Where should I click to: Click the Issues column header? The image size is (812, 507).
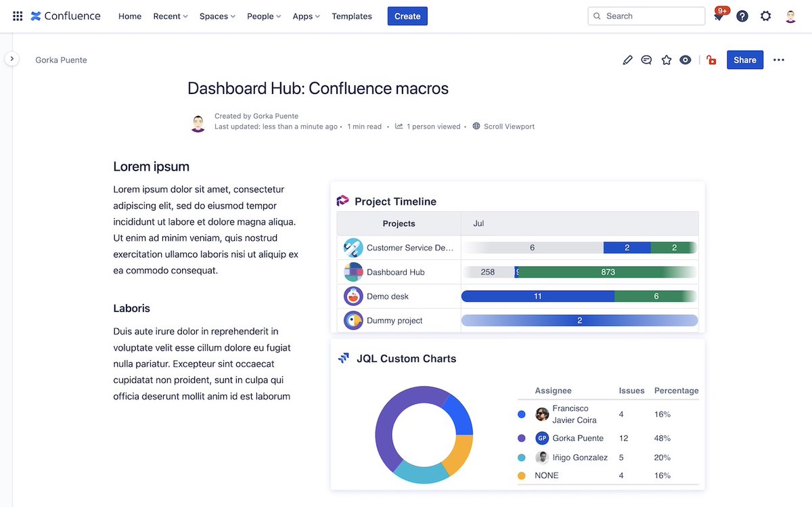click(632, 391)
